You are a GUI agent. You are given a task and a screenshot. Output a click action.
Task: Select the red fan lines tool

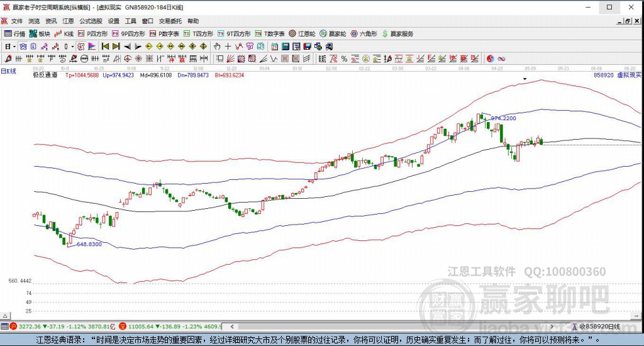pyautogui.click(x=230, y=59)
